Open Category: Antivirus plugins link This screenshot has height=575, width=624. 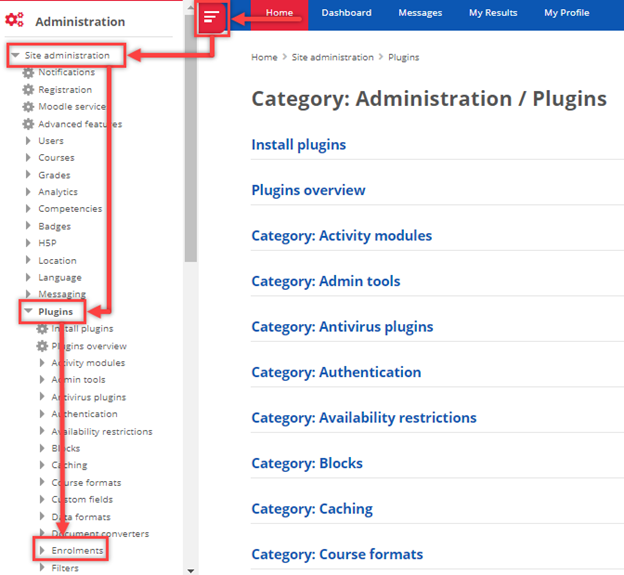click(x=343, y=327)
